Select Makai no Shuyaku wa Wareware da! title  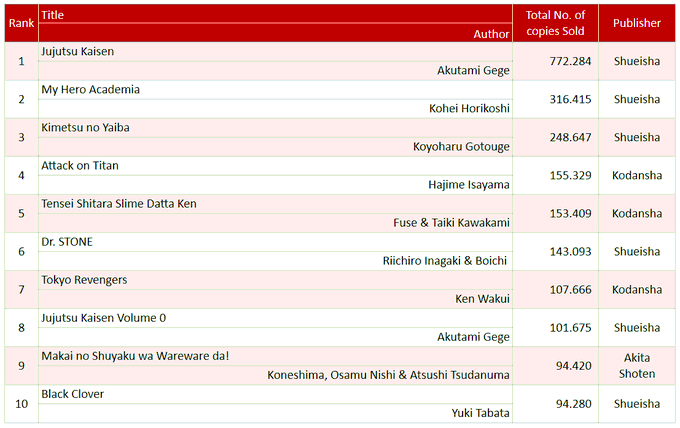click(x=275, y=356)
